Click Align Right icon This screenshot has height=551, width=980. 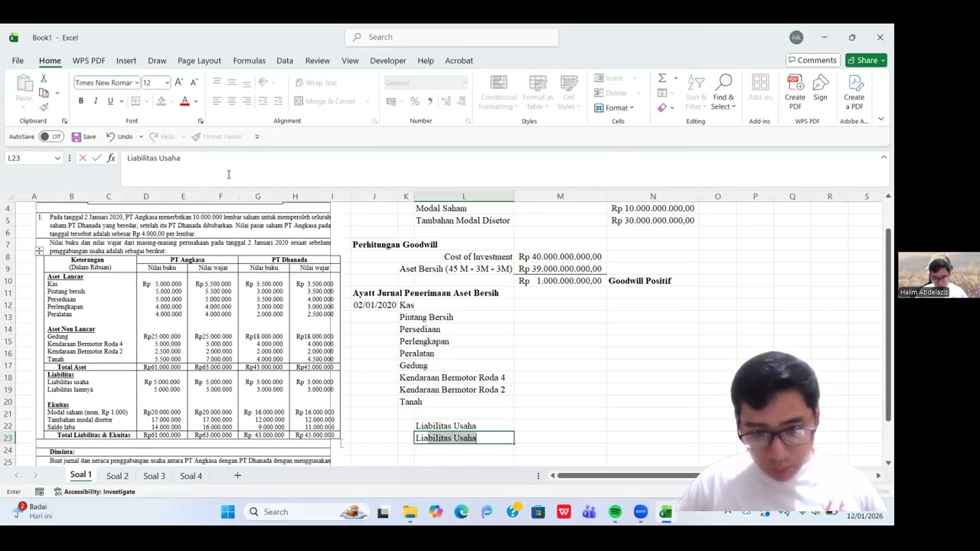(x=247, y=101)
